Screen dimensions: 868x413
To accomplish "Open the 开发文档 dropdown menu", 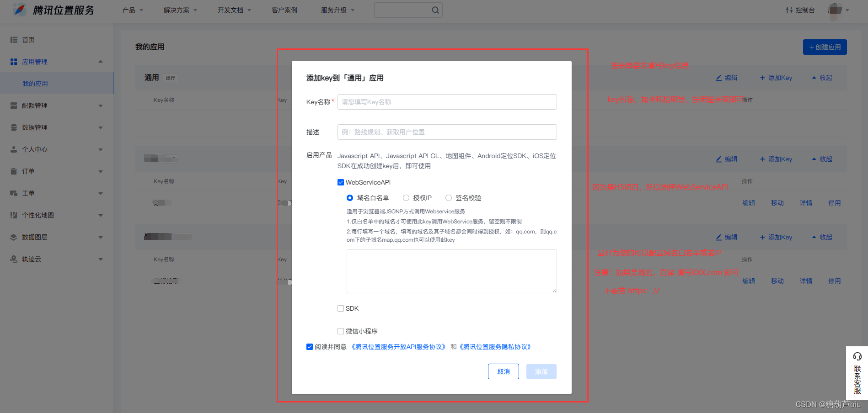I will point(234,10).
